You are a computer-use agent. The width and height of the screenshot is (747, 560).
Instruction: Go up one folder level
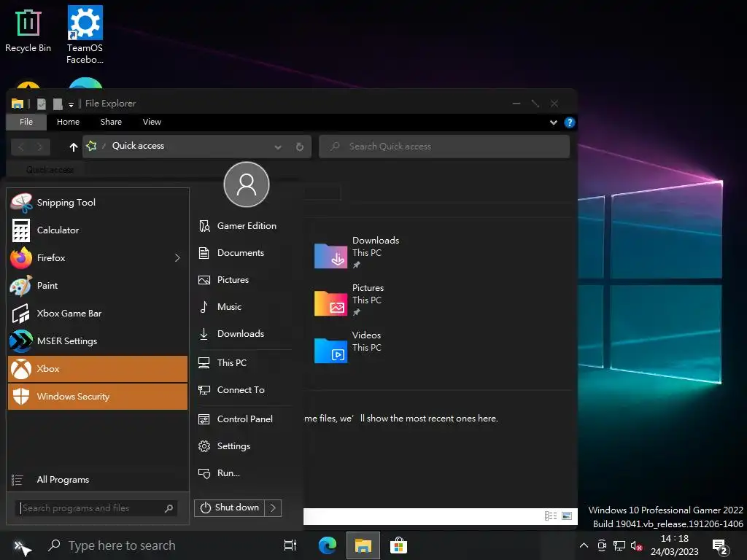coord(74,147)
